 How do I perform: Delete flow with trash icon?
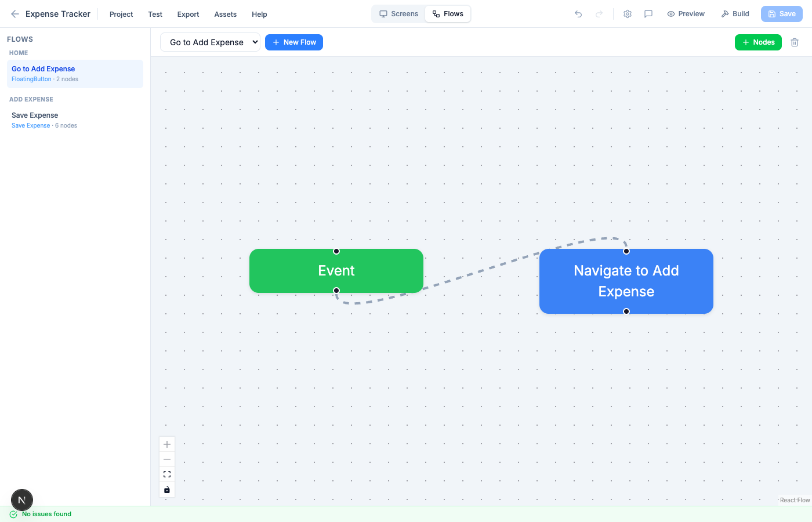tap(795, 42)
